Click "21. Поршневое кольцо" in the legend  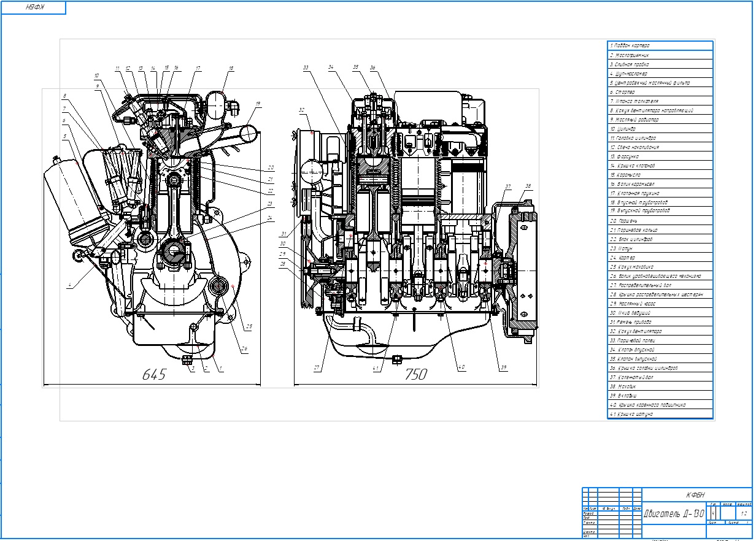pos(660,229)
